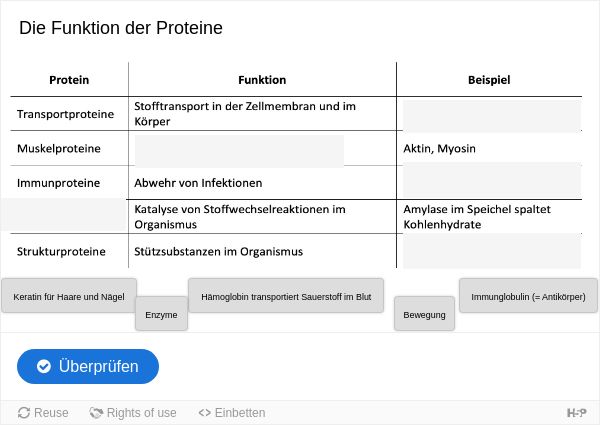Open the Reuse link
The width and height of the screenshot is (600, 425).
point(43,413)
